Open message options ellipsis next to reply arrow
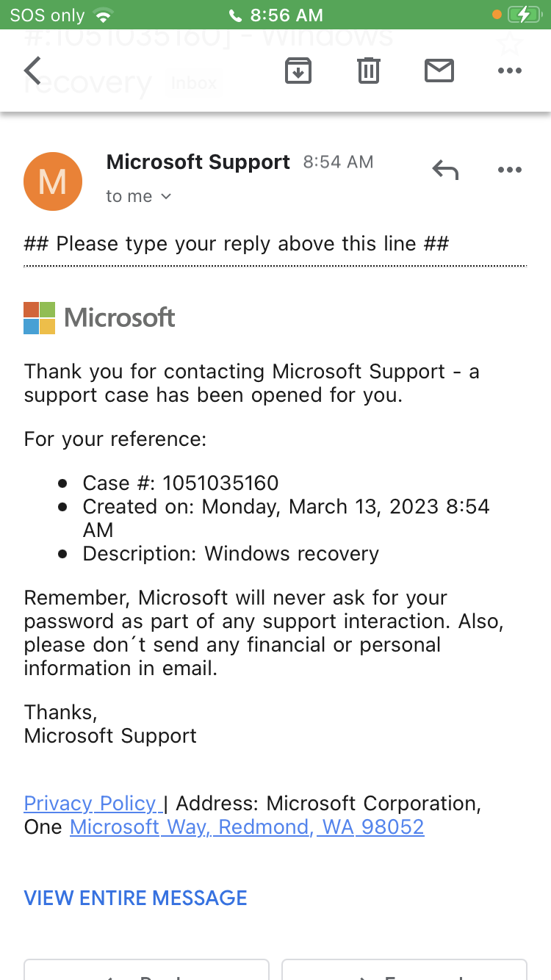 coord(509,170)
